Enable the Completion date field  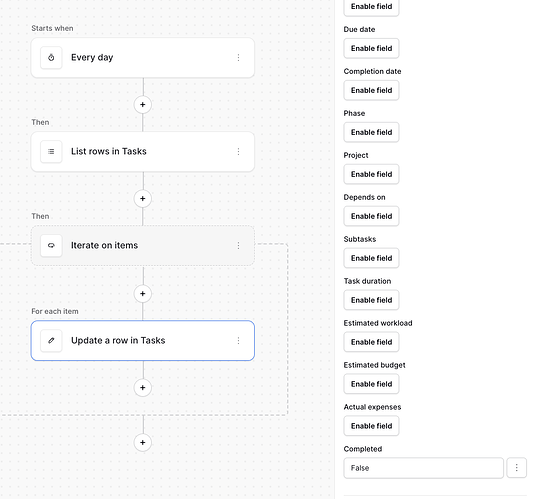[371, 90]
